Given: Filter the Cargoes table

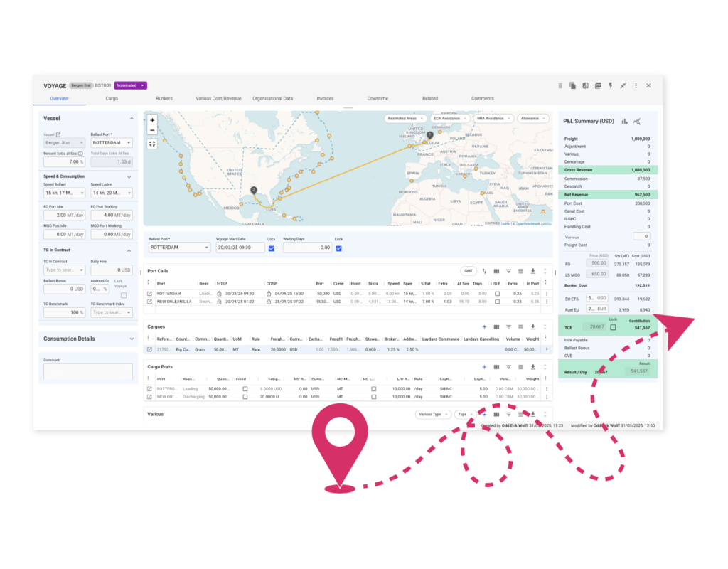Looking at the screenshot, I should pos(508,327).
